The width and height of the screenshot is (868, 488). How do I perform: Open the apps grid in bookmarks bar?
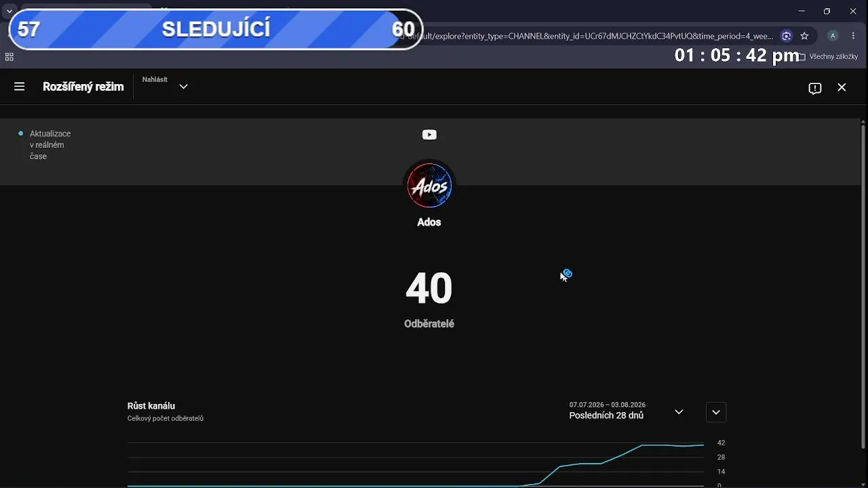tap(9, 57)
